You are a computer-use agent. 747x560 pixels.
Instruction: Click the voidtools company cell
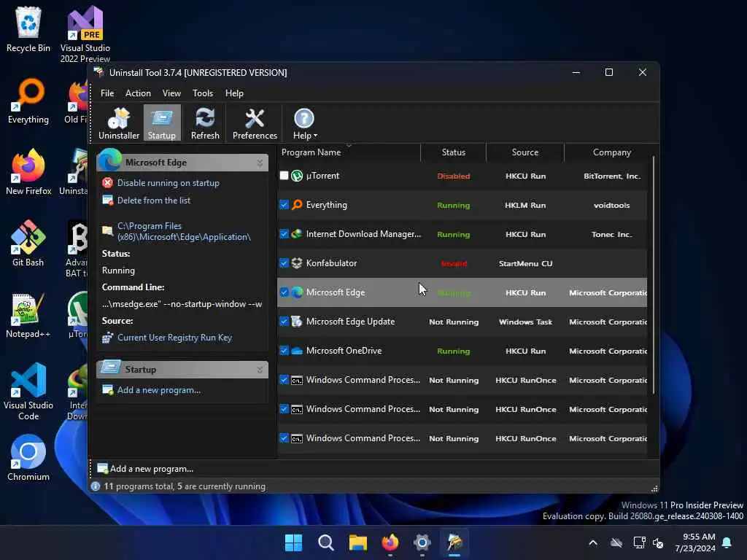[x=612, y=205]
